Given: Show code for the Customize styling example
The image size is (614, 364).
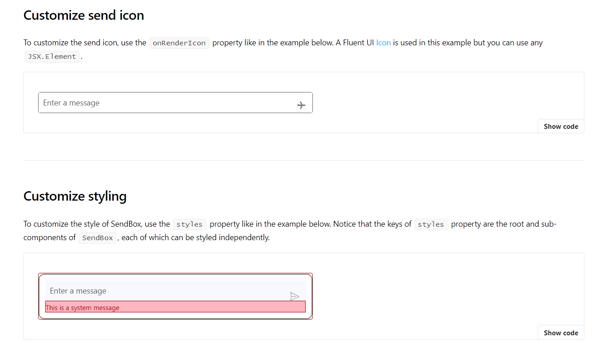Looking at the screenshot, I should tap(561, 333).
